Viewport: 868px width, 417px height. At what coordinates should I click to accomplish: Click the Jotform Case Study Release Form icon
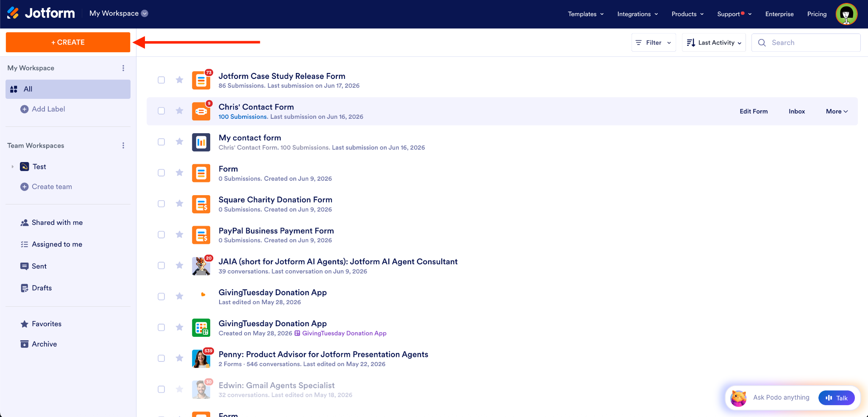201,80
